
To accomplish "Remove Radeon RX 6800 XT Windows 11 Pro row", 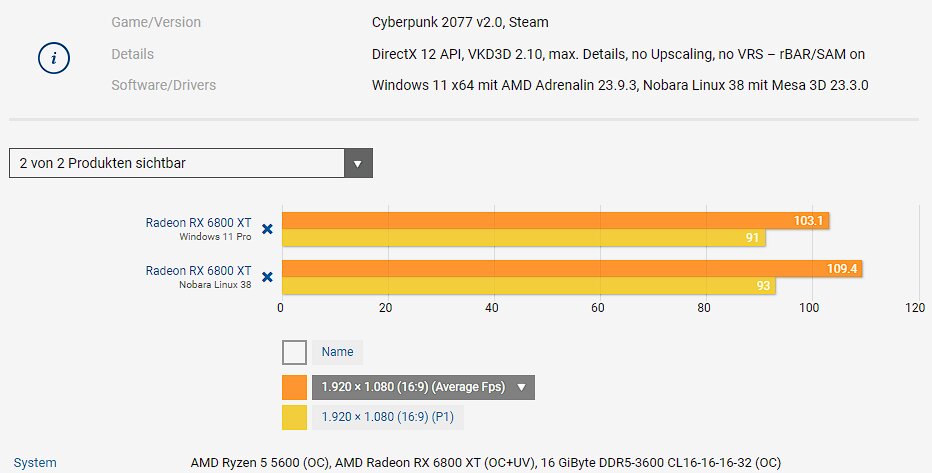I will [267, 229].
